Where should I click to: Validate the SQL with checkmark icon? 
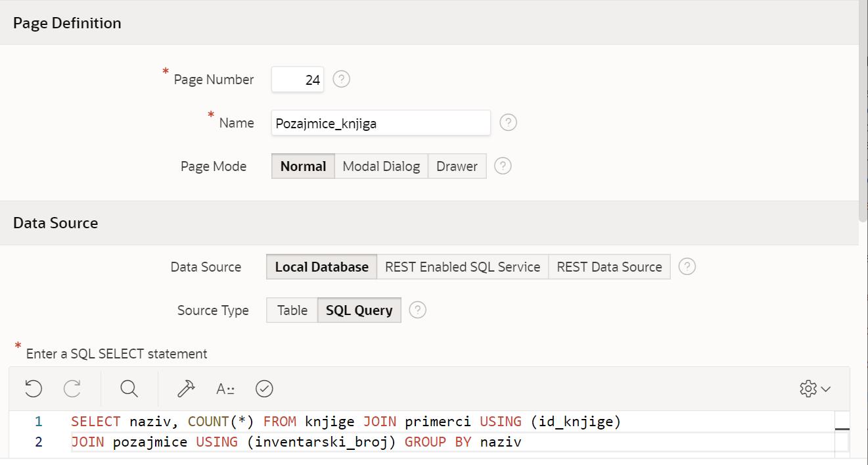coord(264,389)
